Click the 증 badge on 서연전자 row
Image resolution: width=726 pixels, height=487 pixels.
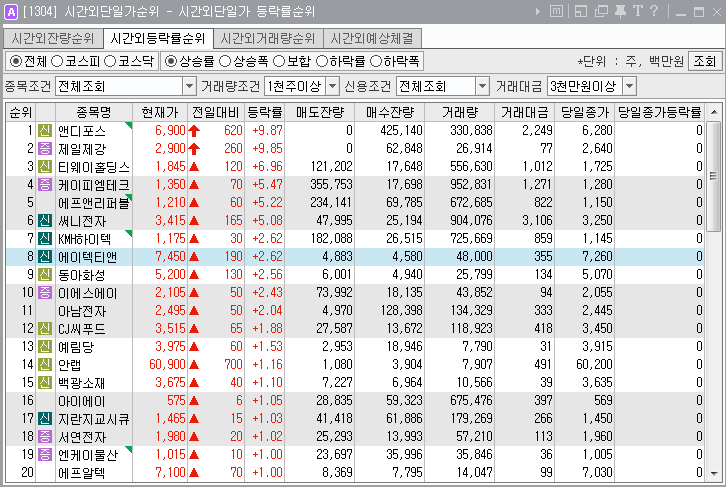point(45,437)
